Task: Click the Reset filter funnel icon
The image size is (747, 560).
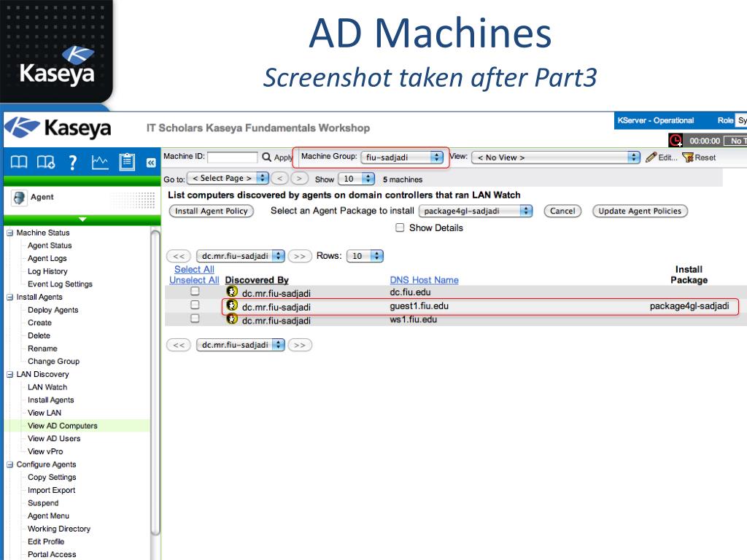Action: [x=687, y=157]
